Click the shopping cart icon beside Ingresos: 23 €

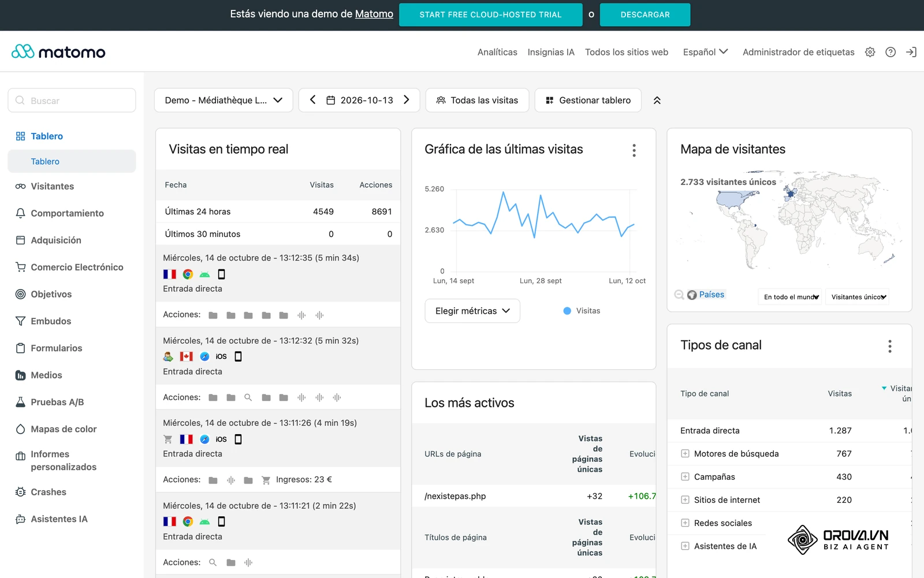pyautogui.click(x=266, y=480)
